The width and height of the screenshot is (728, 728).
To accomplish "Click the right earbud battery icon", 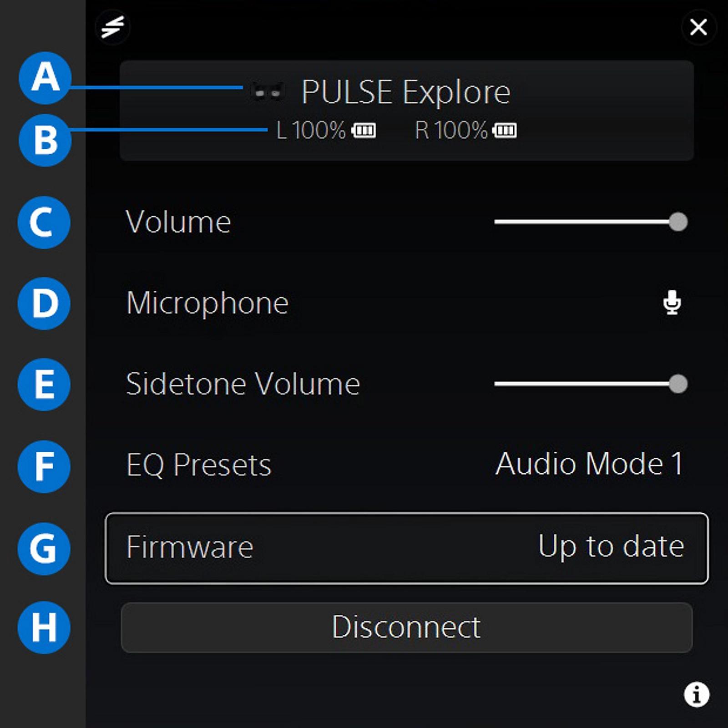I will click(505, 131).
